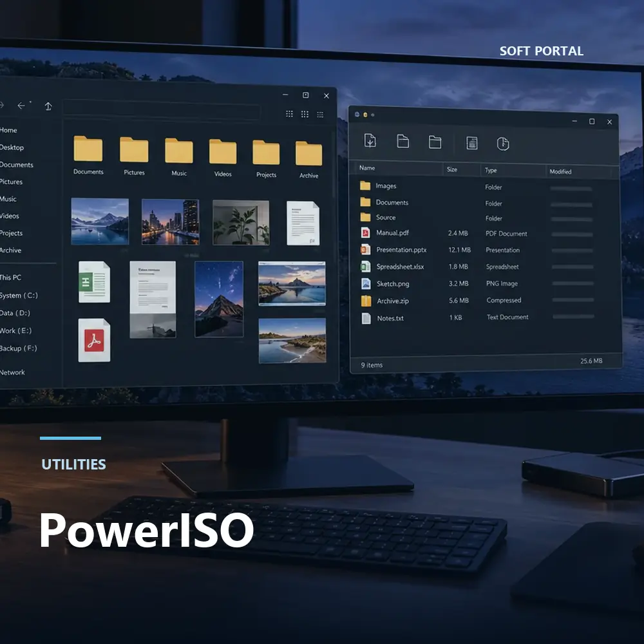The width and height of the screenshot is (644, 644).
Task: Open System (C:) drive in sidebar
Action: pyautogui.click(x=19, y=296)
